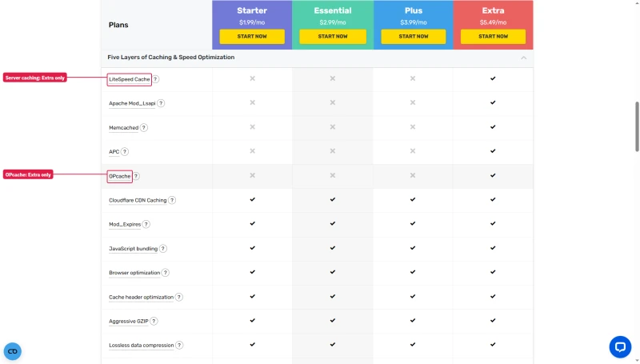Viewport: 640px width, 364px height.
Task: Show the APC help tooltip icon
Action: (125, 152)
